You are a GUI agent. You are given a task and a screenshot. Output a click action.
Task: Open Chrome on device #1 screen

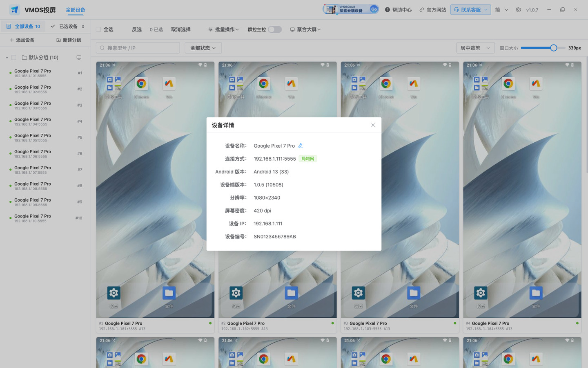click(141, 84)
